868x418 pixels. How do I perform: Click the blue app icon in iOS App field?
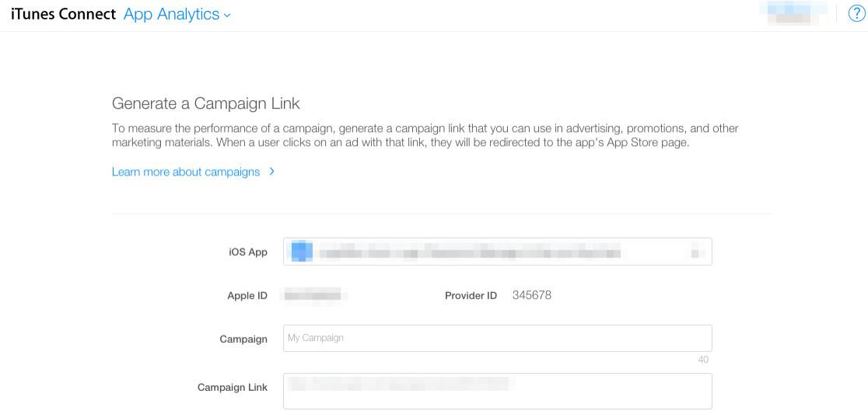click(x=302, y=251)
